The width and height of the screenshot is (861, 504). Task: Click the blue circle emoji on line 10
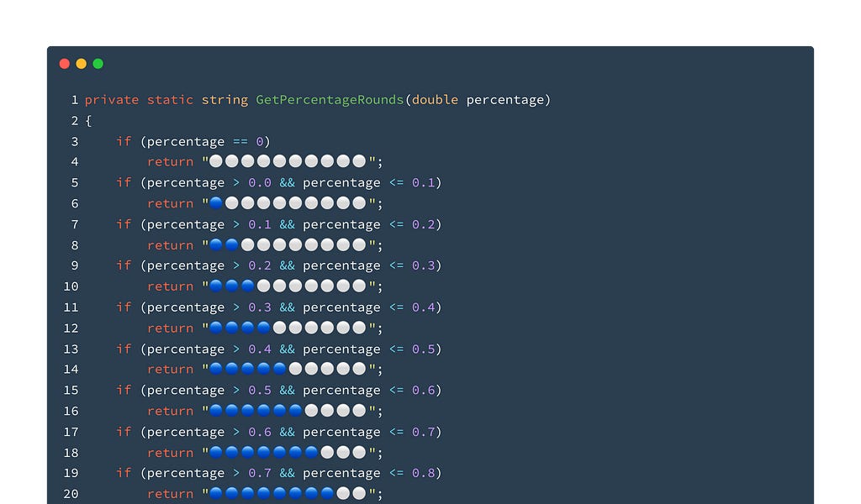coord(231,286)
